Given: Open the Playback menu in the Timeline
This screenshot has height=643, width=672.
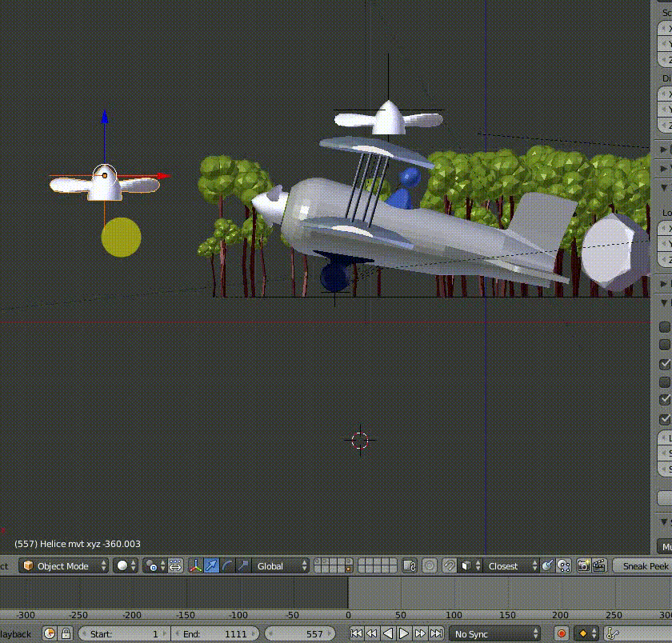Looking at the screenshot, I should 16,633.
